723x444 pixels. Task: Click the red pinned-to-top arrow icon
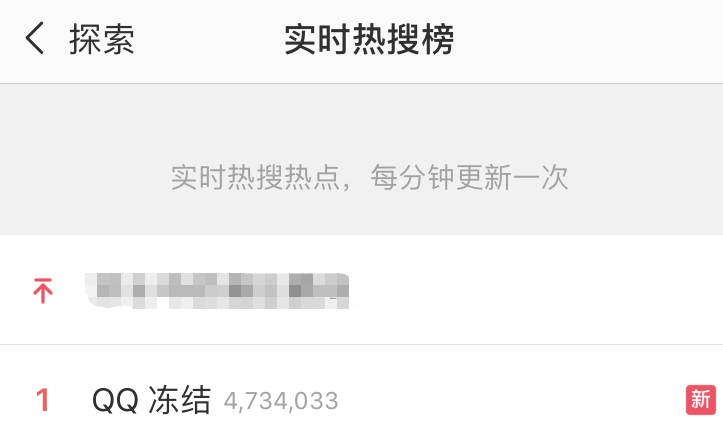click(43, 290)
